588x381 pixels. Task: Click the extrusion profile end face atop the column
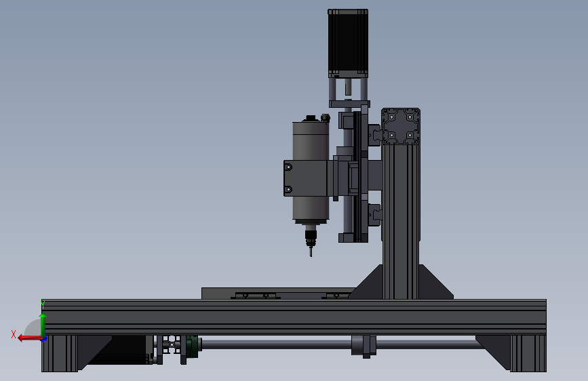pos(401,126)
